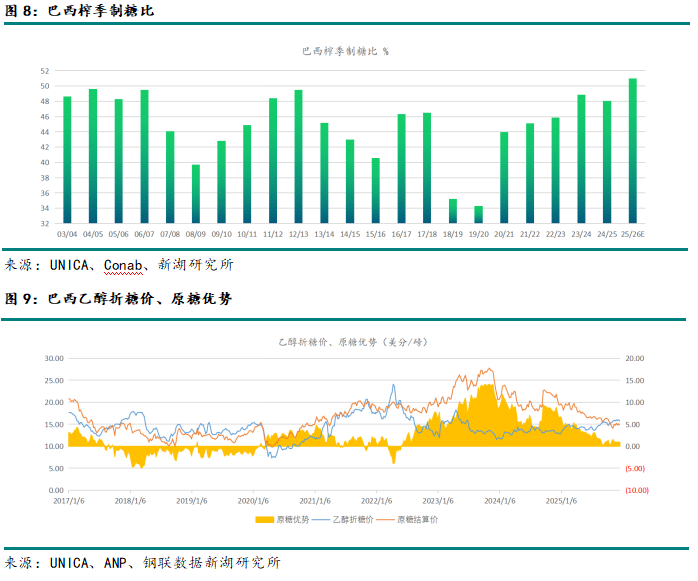Click the (10.00) right axis label
The height and width of the screenshot is (581, 698).
[637, 490]
